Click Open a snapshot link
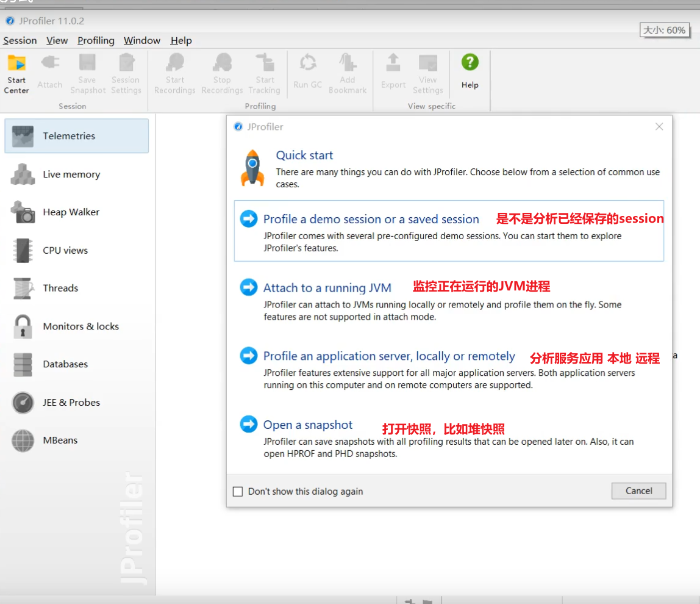Viewport: 700px width, 604px height. click(307, 425)
